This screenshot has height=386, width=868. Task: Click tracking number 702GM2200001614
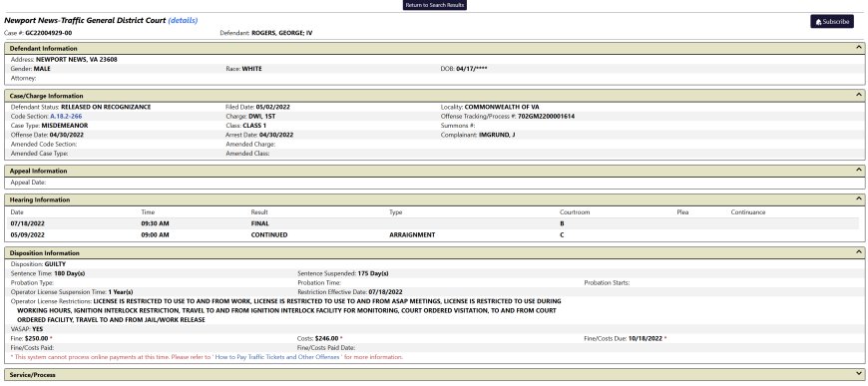(x=546, y=117)
